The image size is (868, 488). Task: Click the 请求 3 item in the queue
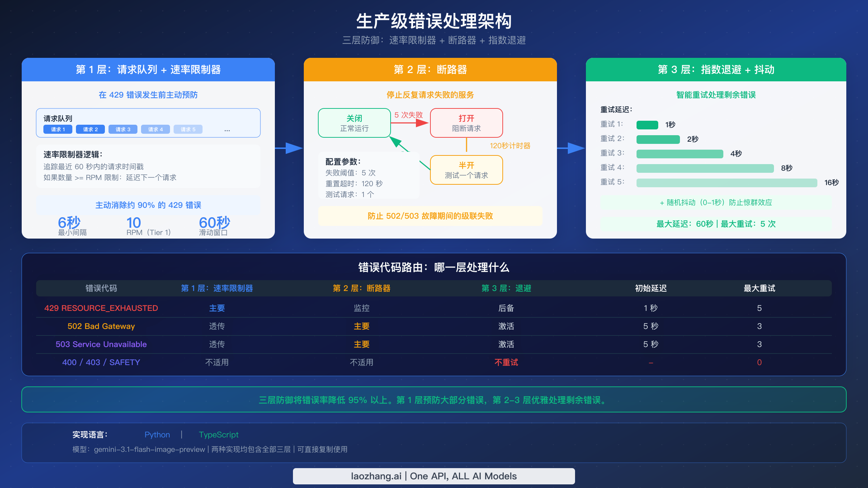point(123,129)
